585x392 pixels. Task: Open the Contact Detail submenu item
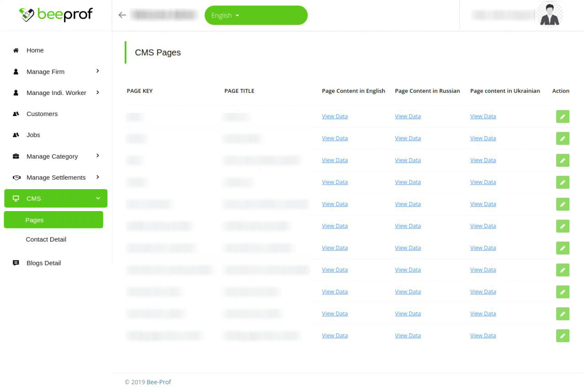click(x=46, y=239)
